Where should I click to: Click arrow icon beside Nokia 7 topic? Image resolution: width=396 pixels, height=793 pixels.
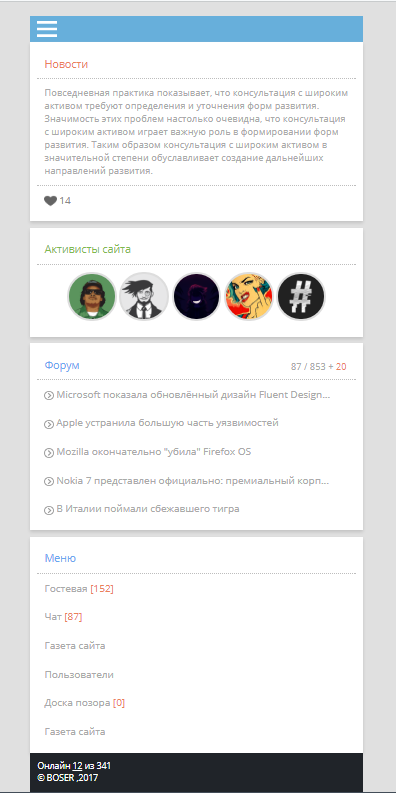(49, 481)
